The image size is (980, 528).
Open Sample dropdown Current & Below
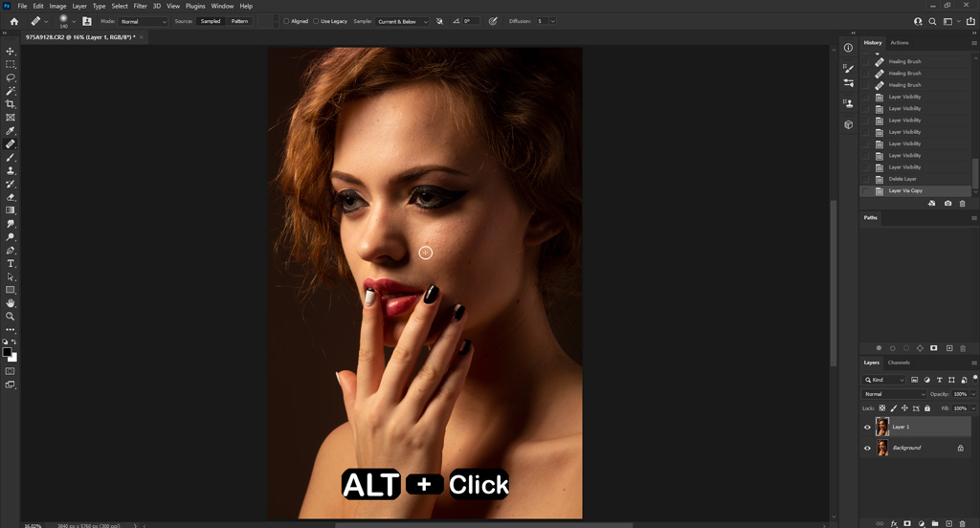[x=402, y=21]
